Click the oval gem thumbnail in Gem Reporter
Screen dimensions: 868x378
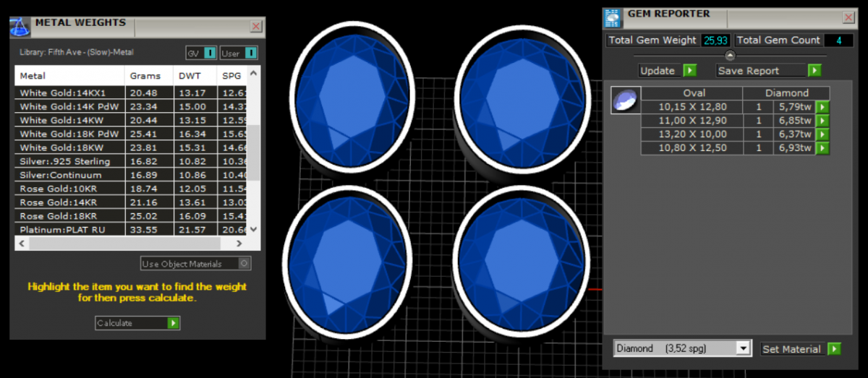coord(625,100)
